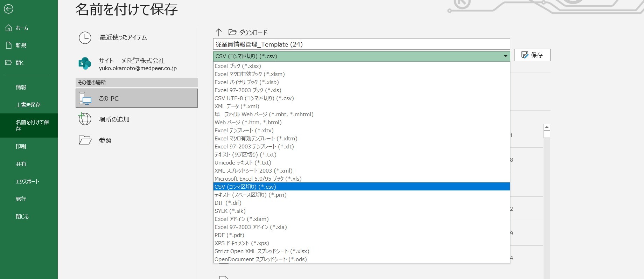Click the New (新規) document icon
Viewport: 644px width, 279px height.
click(x=9, y=45)
